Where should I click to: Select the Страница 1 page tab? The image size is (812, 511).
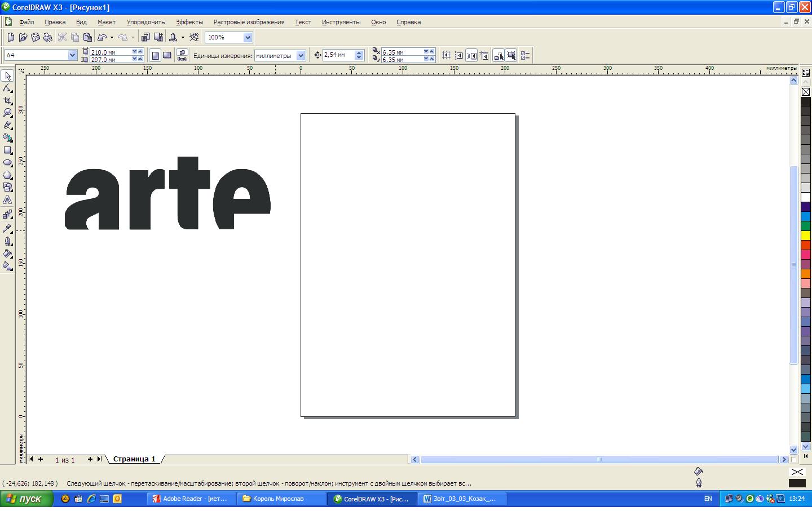(134, 459)
